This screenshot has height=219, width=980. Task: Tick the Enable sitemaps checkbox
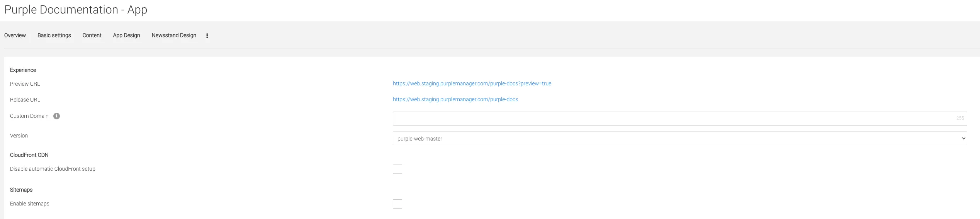[x=397, y=204]
